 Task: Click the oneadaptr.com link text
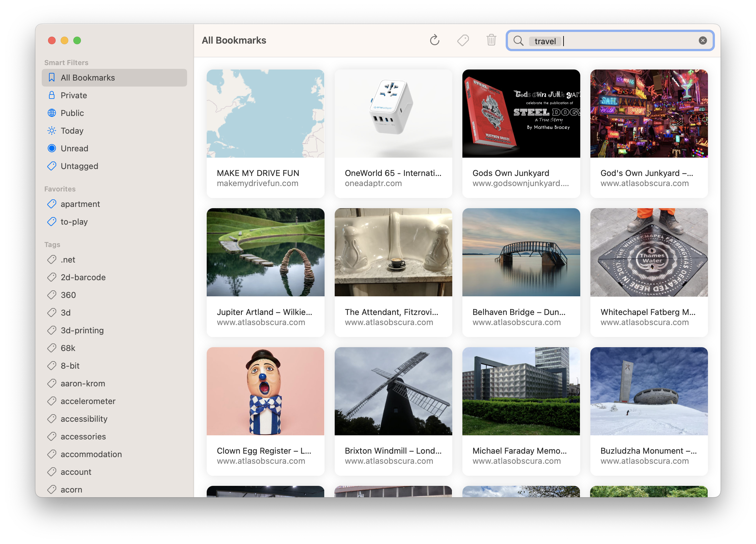coord(373,183)
